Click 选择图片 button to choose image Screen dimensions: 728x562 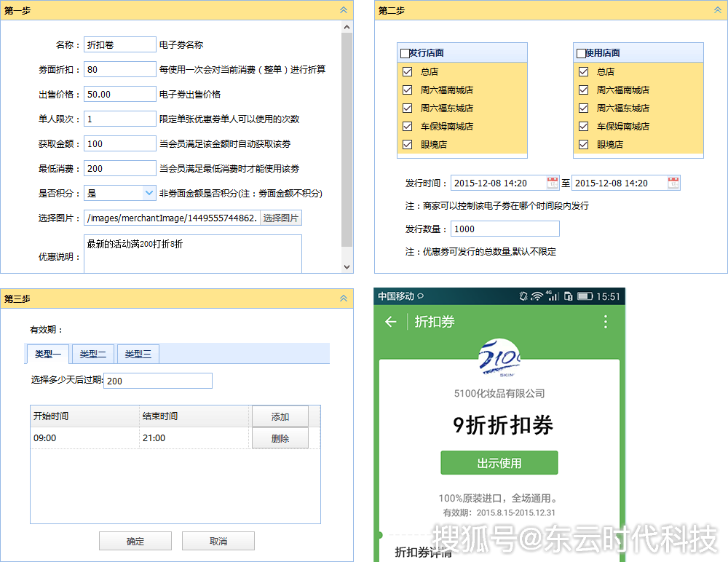pos(281,218)
